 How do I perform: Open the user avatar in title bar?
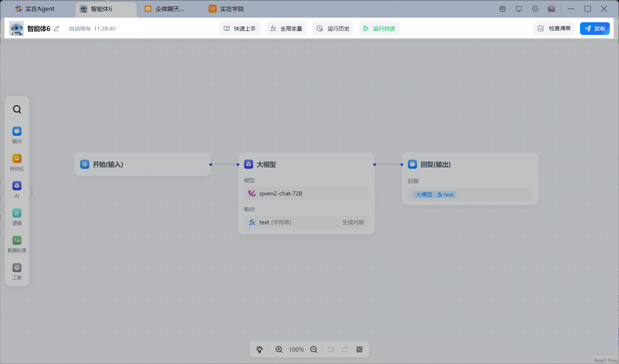[552, 9]
